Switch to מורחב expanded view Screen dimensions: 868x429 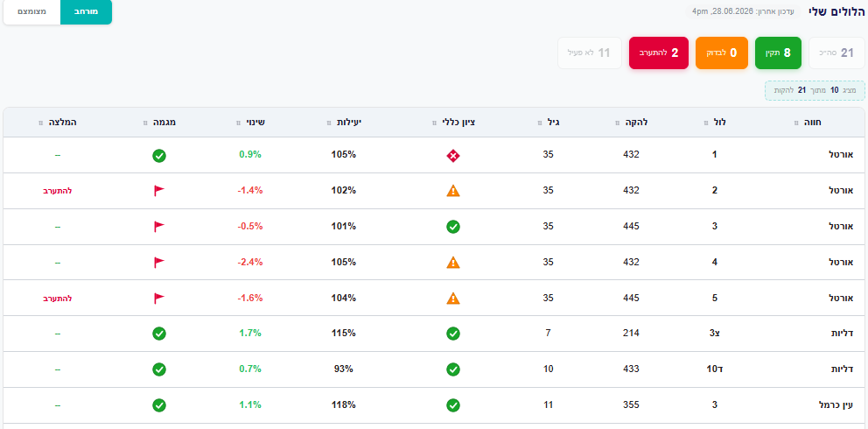point(86,12)
